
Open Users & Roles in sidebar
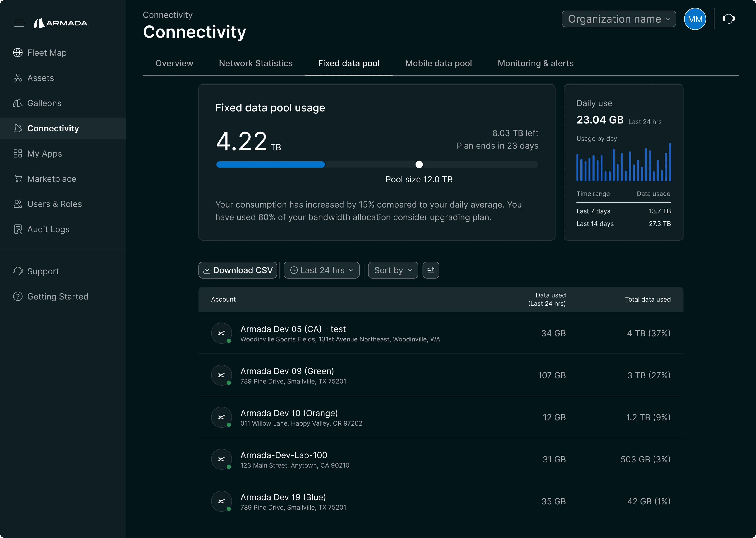[x=54, y=204]
